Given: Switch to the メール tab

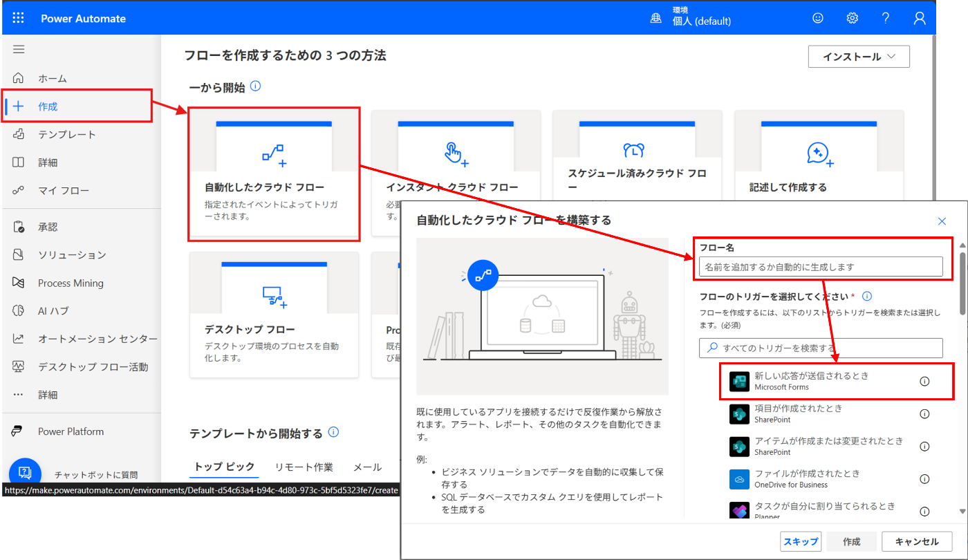Looking at the screenshot, I should [x=368, y=467].
